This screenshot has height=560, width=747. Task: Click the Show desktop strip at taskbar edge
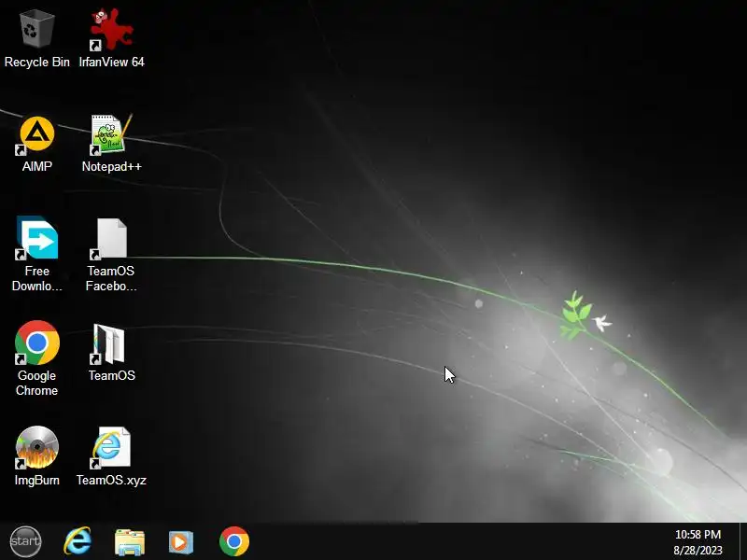tap(743, 541)
